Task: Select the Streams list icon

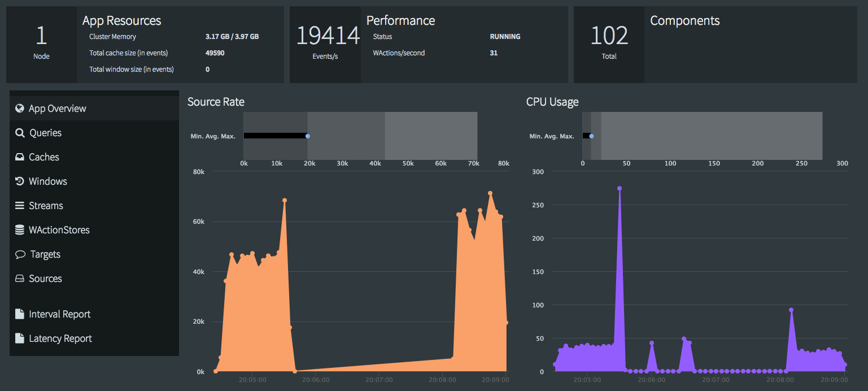Action: (20, 205)
